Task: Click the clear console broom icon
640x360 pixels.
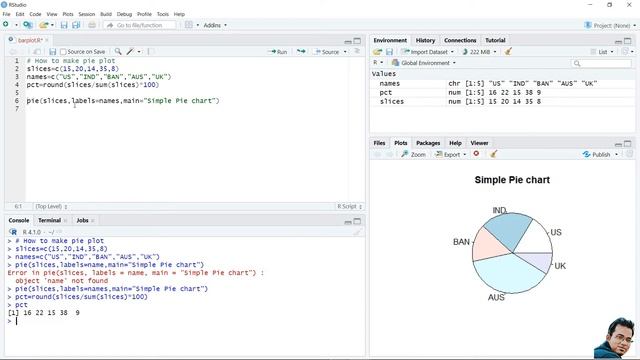Action: [x=357, y=232]
